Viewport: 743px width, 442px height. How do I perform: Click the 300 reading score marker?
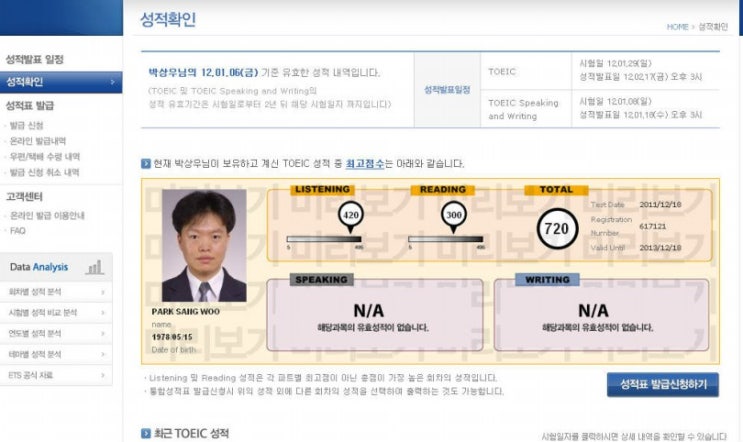point(453,215)
